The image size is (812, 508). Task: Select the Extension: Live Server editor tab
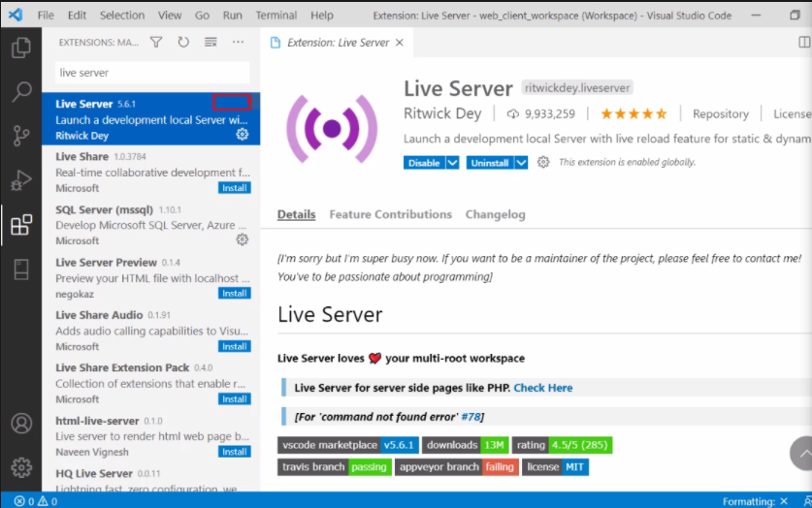tap(338, 43)
